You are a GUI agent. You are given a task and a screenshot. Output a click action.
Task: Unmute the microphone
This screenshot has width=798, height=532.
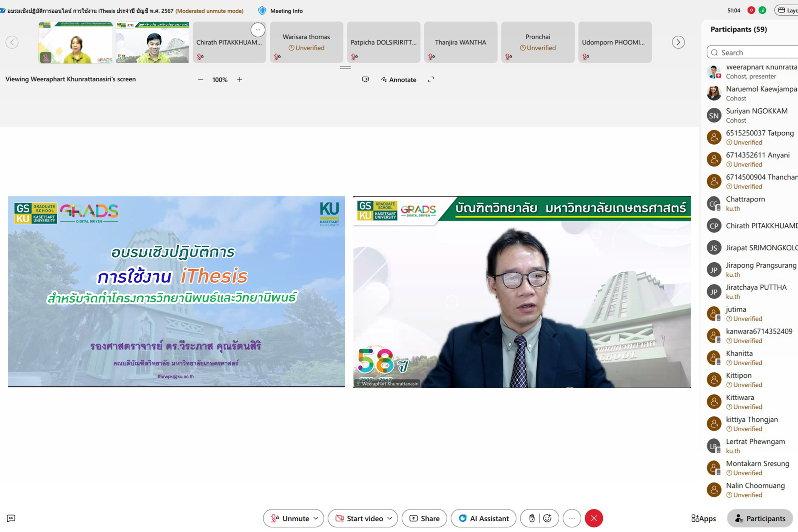[290, 518]
